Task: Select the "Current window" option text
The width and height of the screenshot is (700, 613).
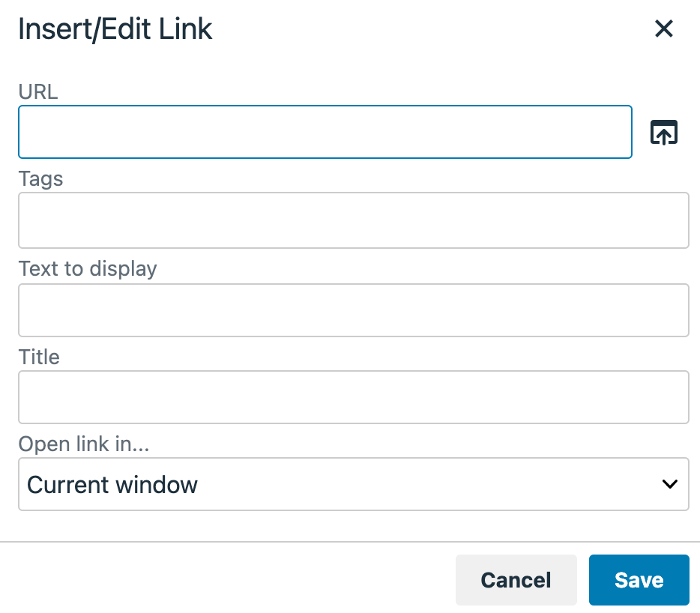Action: point(112,485)
